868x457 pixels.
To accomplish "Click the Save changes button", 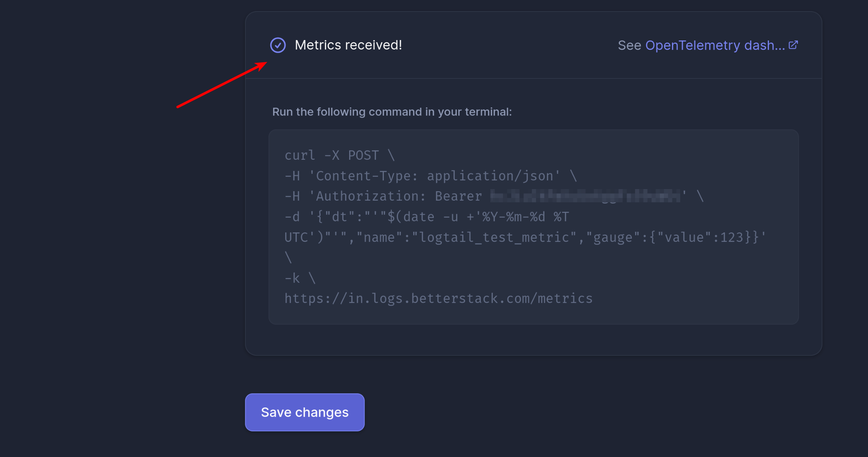I will pyautogui.click(x=305, y=412).
